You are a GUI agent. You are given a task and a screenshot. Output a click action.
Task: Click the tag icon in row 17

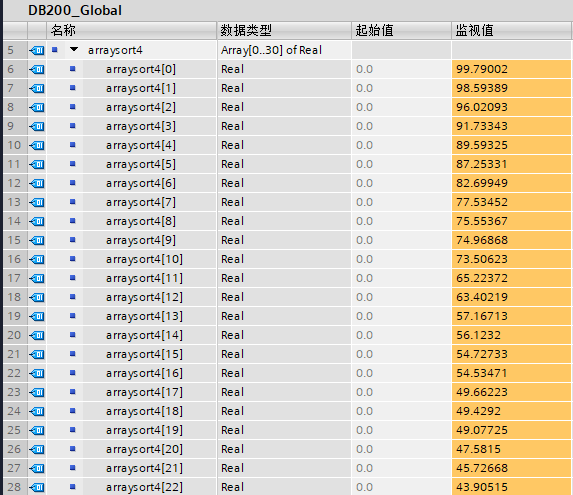[37, 278]
